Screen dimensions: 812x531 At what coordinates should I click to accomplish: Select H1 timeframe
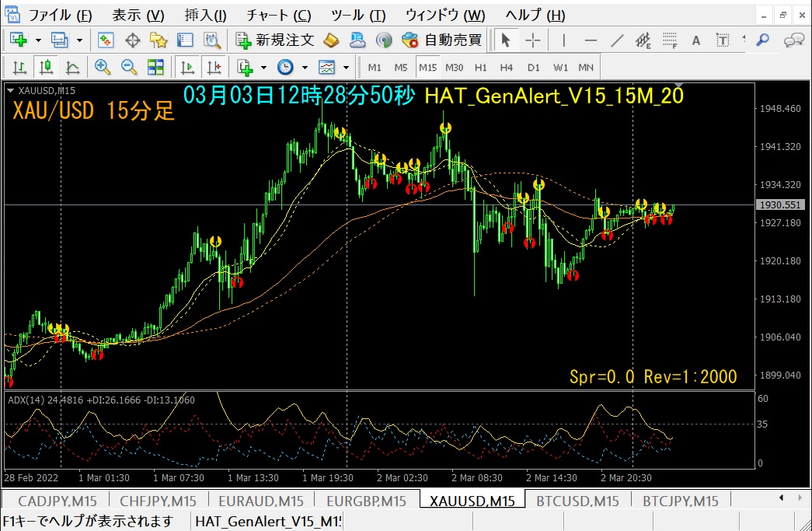tap(480, 68)
